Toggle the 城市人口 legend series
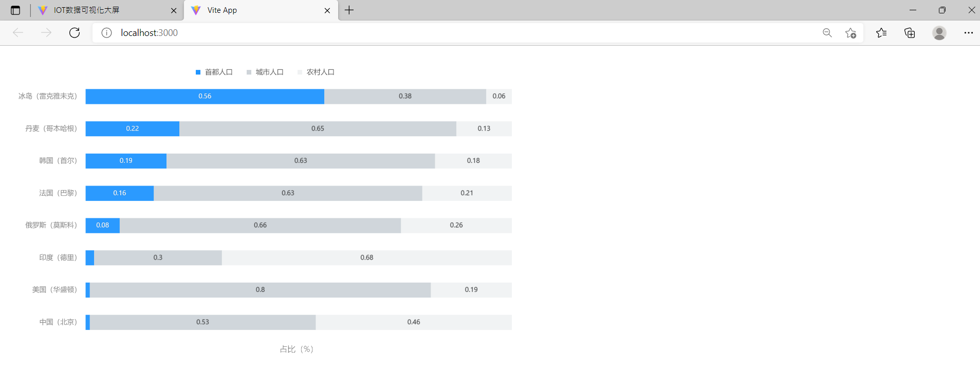This screenshot has width=980, height=371. click(x=265, y=72)
